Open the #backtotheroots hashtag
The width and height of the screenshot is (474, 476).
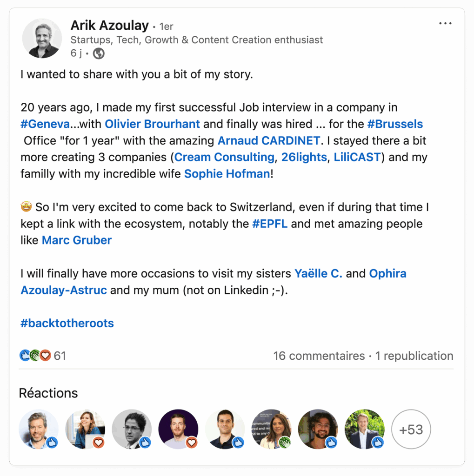point(67,324)
